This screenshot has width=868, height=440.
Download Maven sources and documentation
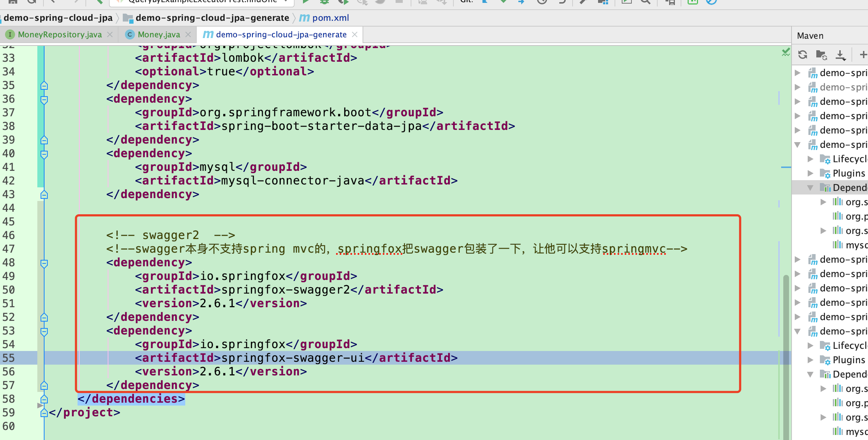[841, 55]
